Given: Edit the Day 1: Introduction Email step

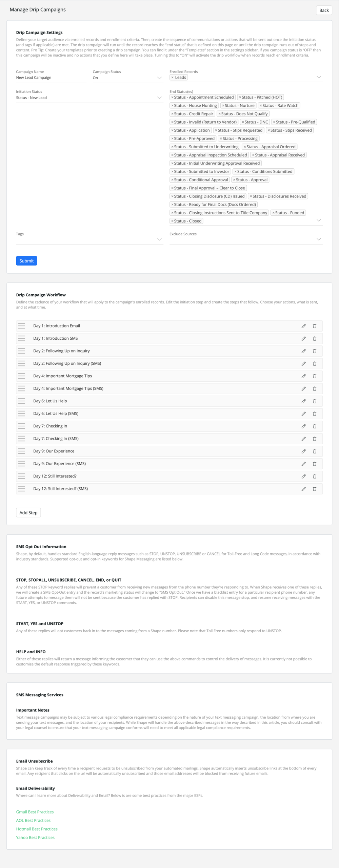Looking at the screenshot, I should pos(303,326).
